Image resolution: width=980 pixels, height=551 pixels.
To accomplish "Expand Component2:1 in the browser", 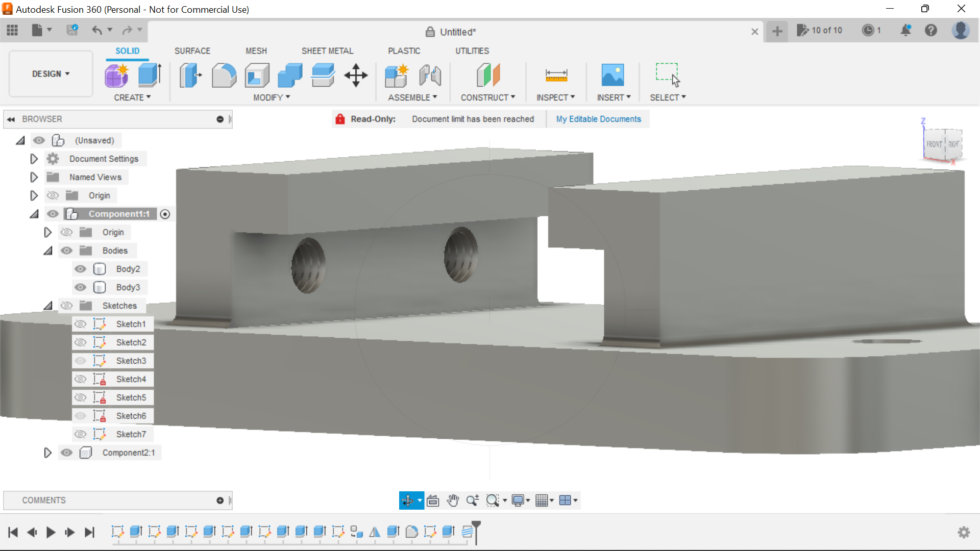I will 47,453.
